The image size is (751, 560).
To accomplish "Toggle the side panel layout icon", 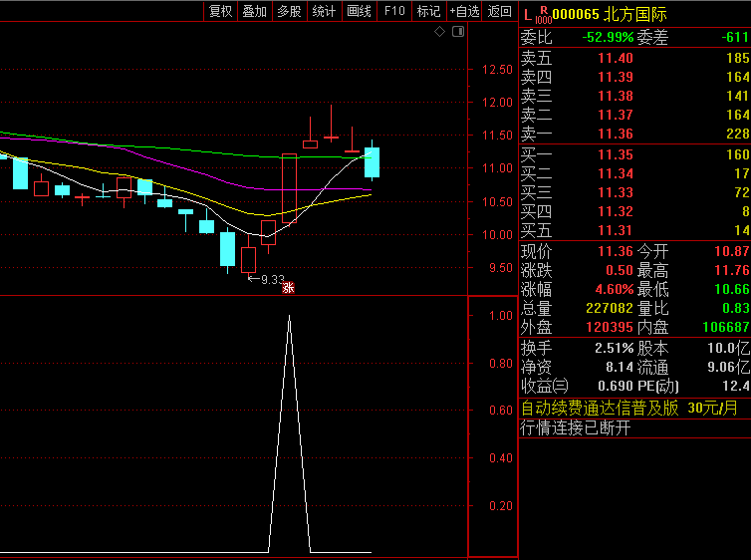I will point(458,32).
